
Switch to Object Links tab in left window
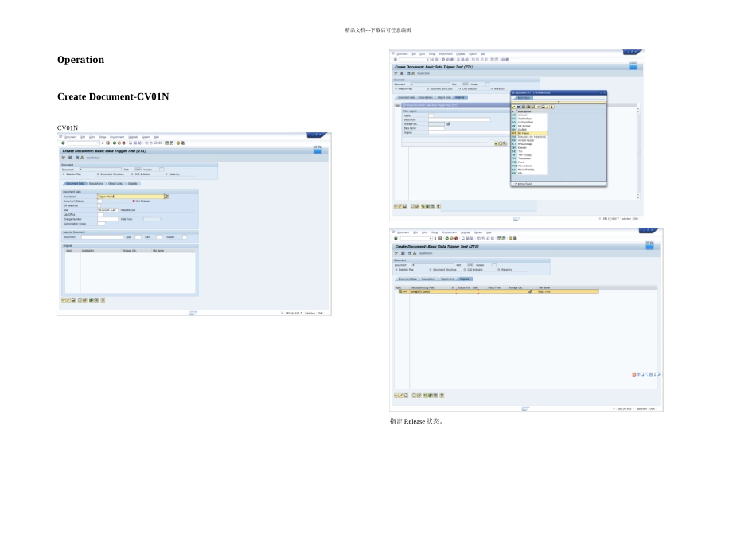[x=115, y=183]
